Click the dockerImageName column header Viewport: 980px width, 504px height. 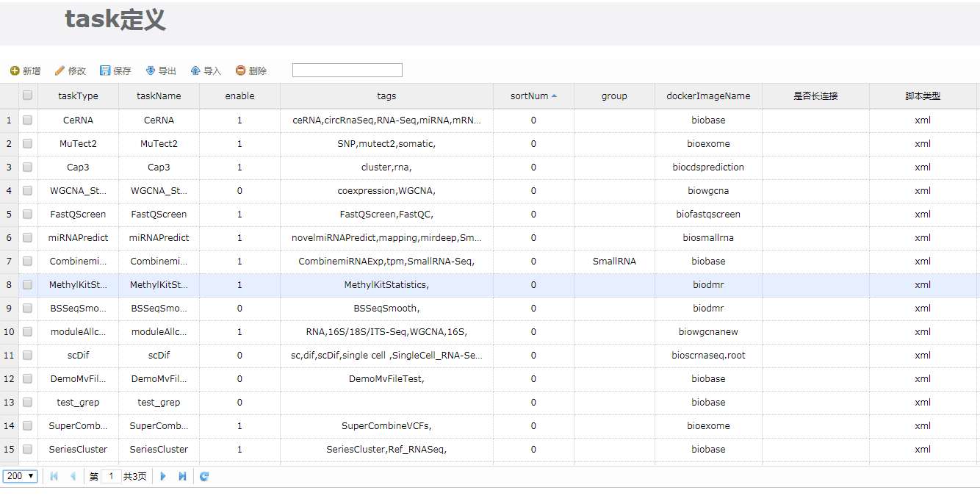[708, 96]
